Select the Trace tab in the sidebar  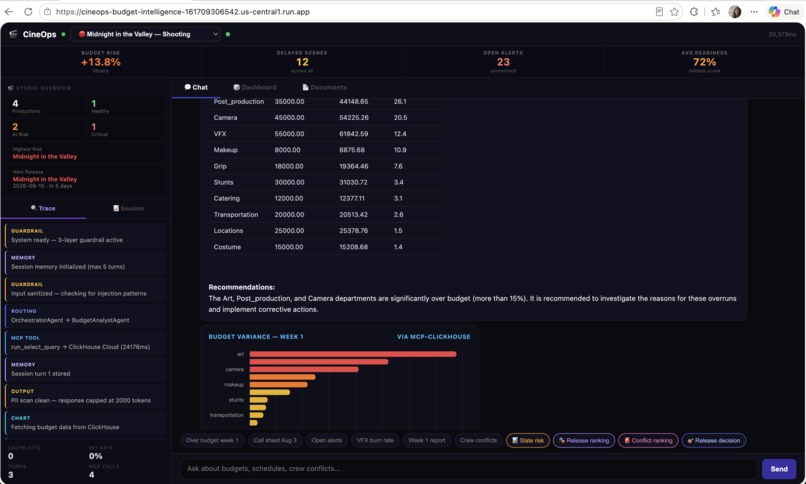pyautogui.click(x=43, y=208)
